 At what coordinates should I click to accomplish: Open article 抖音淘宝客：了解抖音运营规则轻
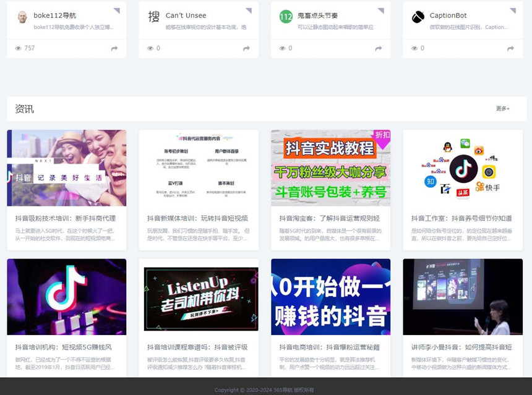pyautogui.click(x=330, y=218)
